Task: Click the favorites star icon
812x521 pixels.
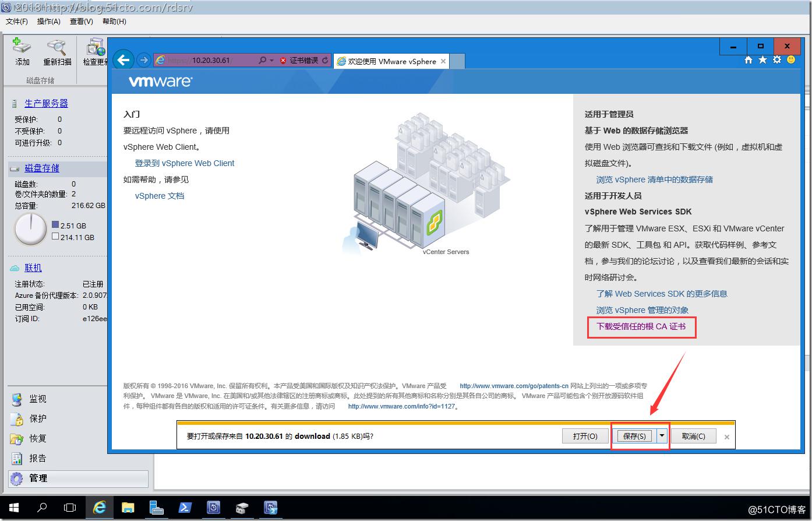Action: point(762,59)
